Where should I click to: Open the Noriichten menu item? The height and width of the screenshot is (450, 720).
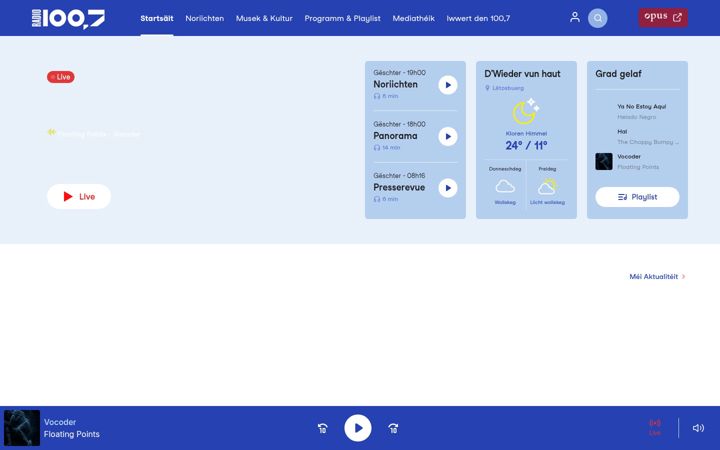(204, 18)
